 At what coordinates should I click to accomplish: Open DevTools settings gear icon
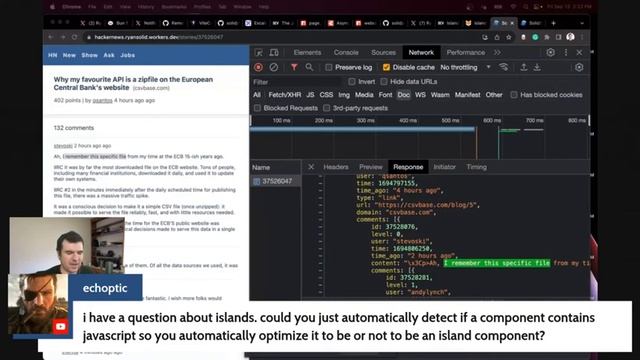tap(551, 52)
